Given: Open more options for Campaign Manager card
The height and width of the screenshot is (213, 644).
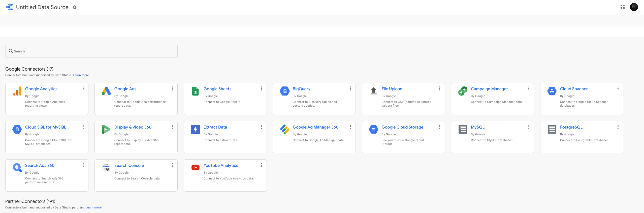Looking at the screenshot, I should click(x=529, y=89).
